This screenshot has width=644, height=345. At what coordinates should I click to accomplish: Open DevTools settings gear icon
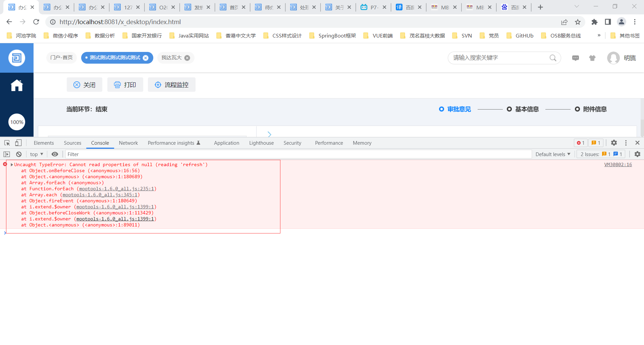614,143
